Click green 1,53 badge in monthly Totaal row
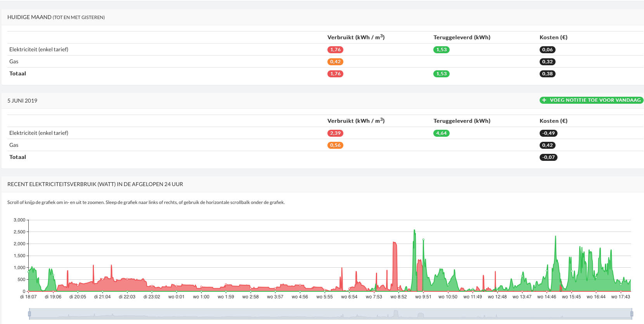644x324 pixels. pos(441,74)
